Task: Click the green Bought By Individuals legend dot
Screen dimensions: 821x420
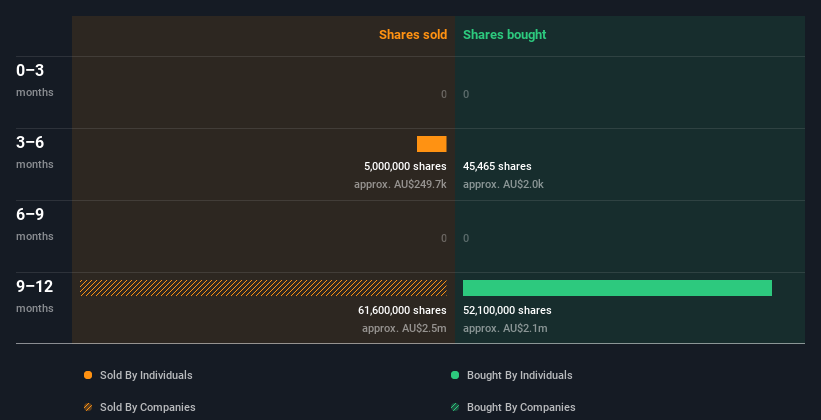Action: (455, 375)
